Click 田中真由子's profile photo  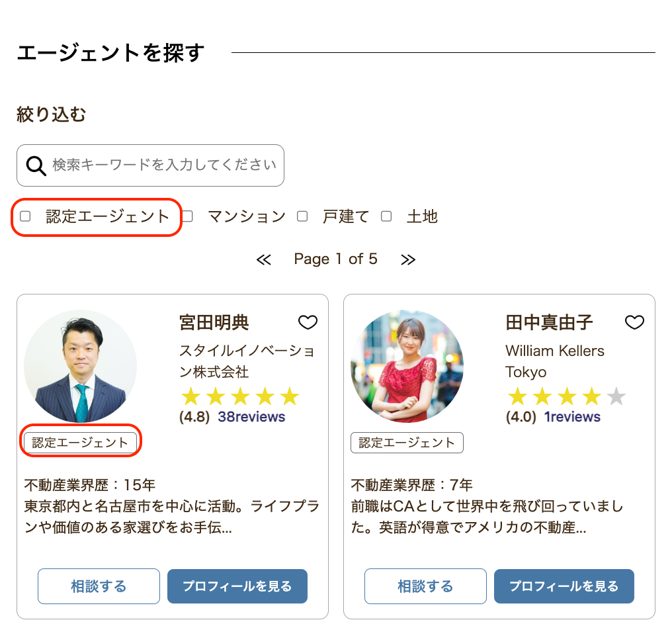(x=407, y=367)
